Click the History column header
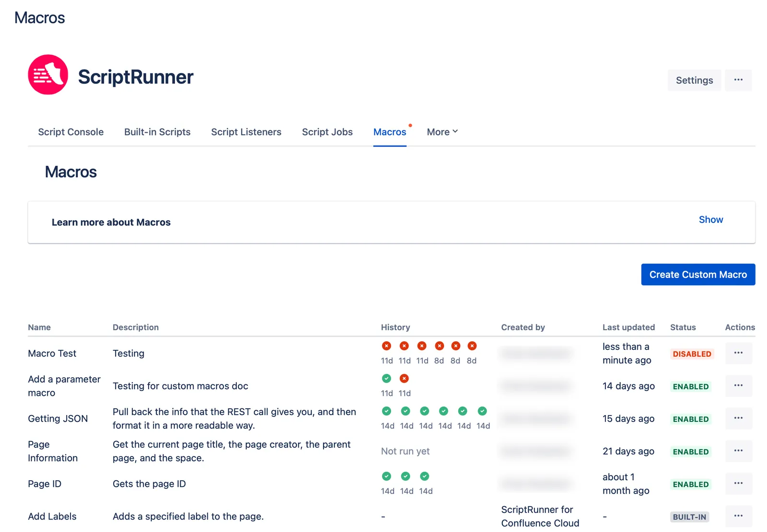767x532 pixels. 395,327
